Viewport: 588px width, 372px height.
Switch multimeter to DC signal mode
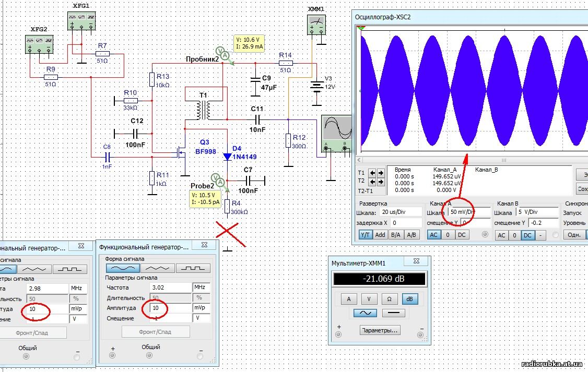(393, 314)
